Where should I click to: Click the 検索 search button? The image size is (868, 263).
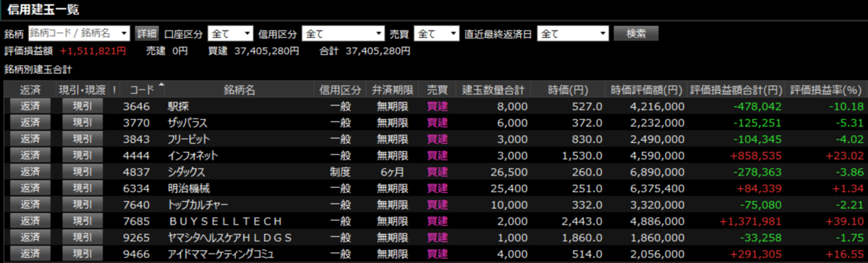pyautogui.click(x=637, y=33)
